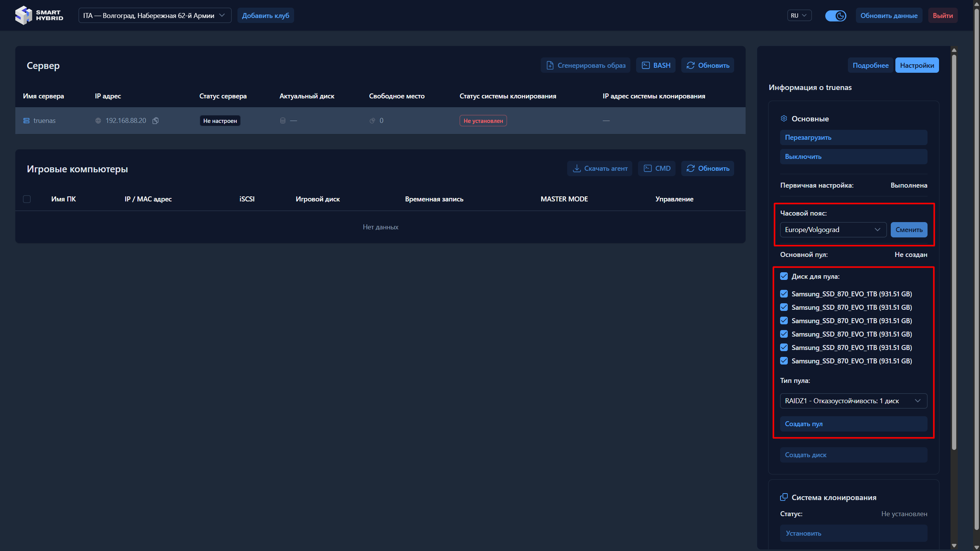Open the club selection dropdown

tap(155, 16)
